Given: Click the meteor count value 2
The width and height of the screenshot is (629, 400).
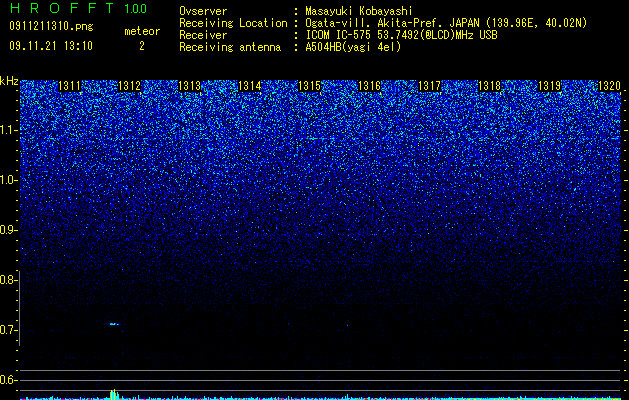Looking at the screenshot, I should pyautogui.click(x=142, y=46).
